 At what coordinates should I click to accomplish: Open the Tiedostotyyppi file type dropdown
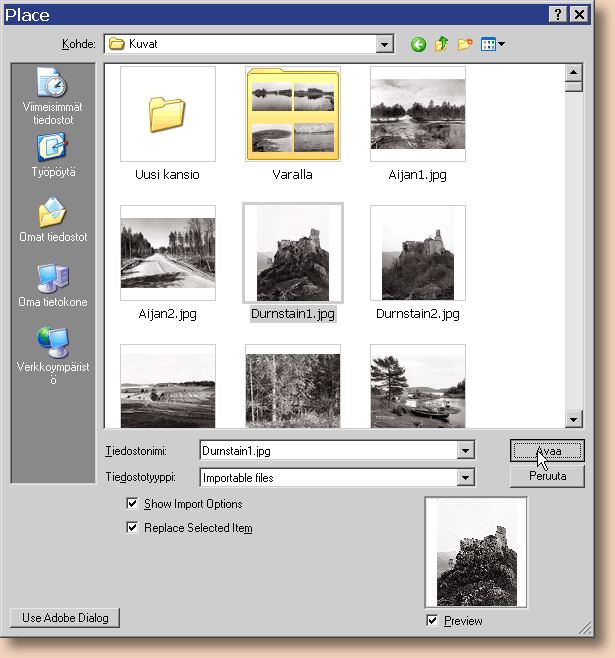465,478
